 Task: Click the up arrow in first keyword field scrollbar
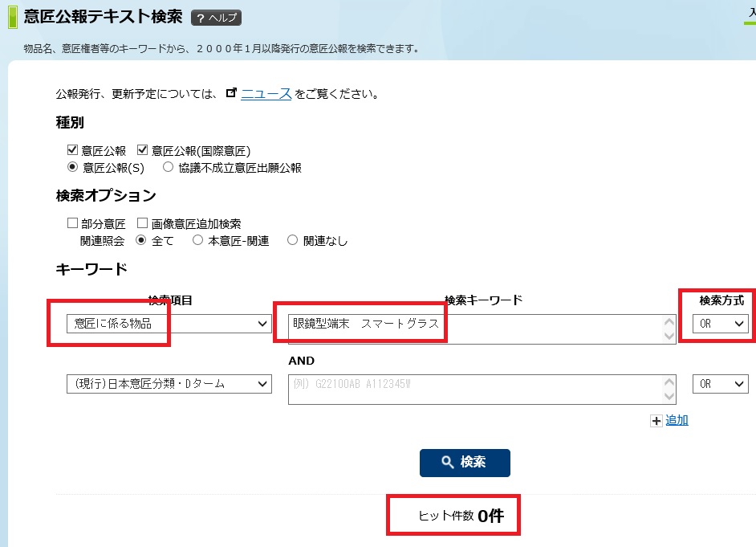pos(669,322)
